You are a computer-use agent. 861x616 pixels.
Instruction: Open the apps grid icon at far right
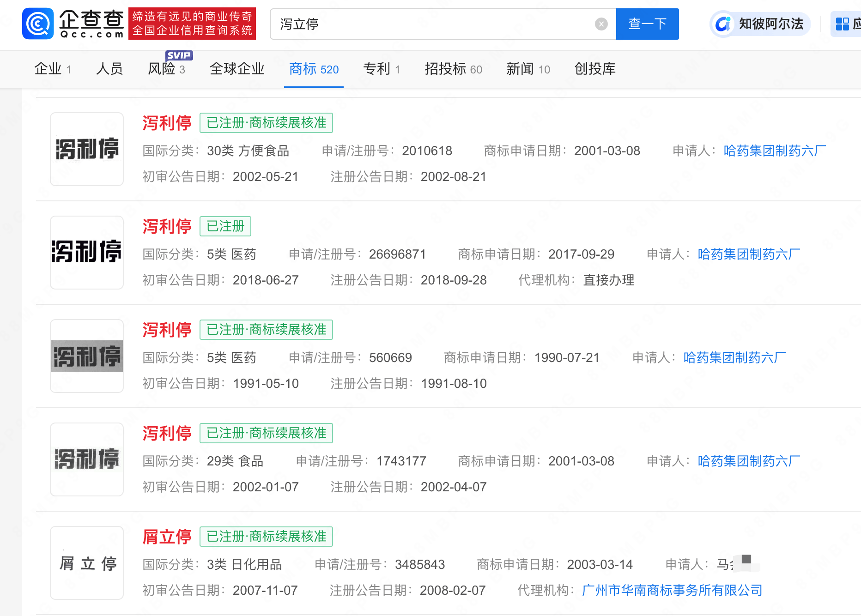[x=843, y=24]
